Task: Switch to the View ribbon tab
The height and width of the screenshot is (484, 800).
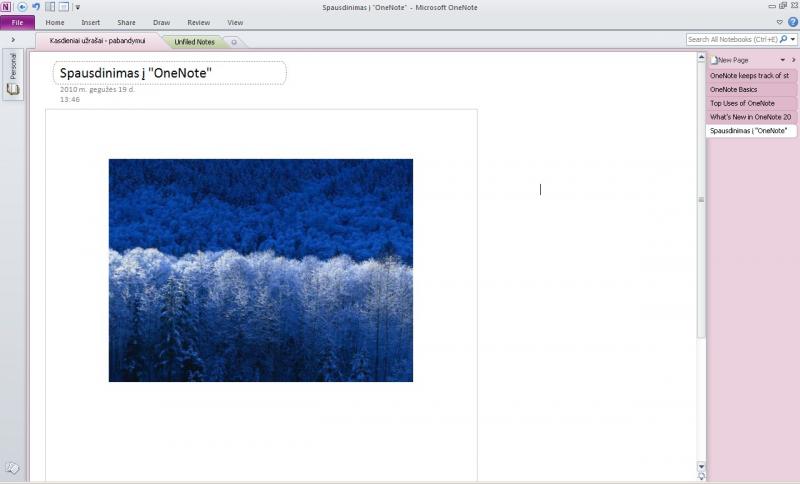Action: tap(235, 22)
